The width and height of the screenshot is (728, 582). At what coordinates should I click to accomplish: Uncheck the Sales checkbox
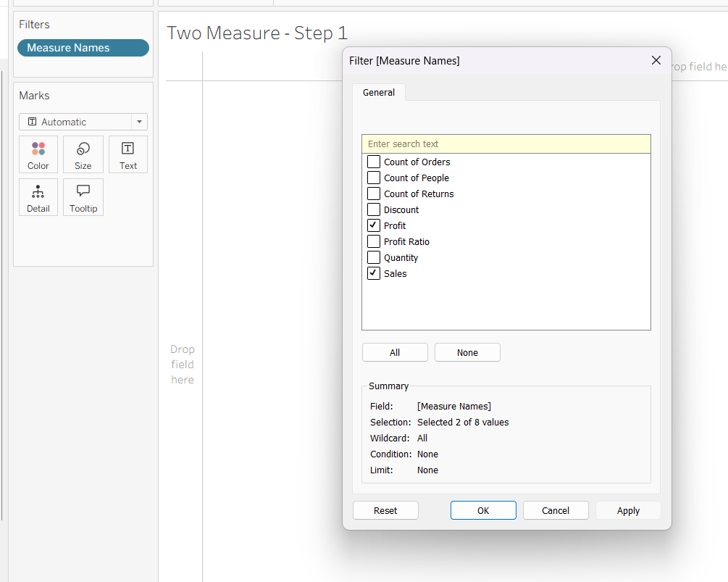[374, 273]
